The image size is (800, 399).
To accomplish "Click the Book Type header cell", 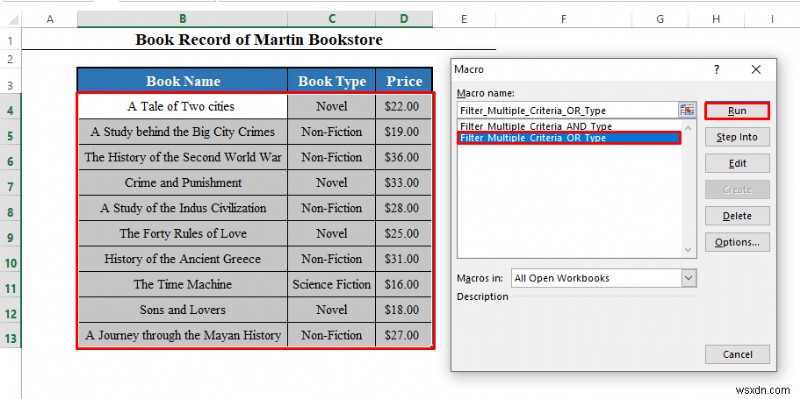I will pos(332,81).
